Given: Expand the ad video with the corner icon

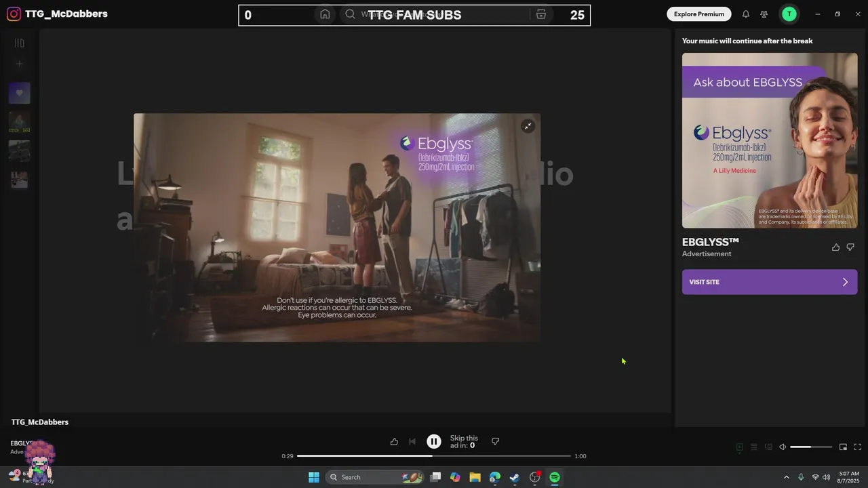Looking at the screenshot, I should [528, 126].
